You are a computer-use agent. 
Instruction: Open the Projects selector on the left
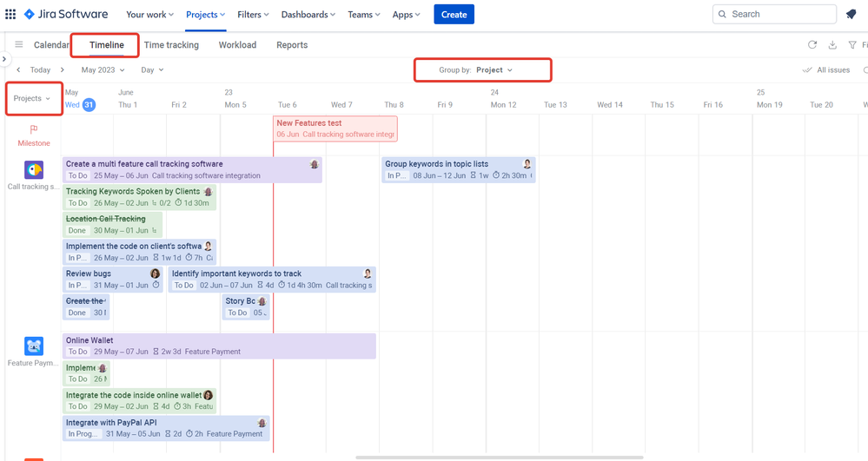tap(32, 98)
